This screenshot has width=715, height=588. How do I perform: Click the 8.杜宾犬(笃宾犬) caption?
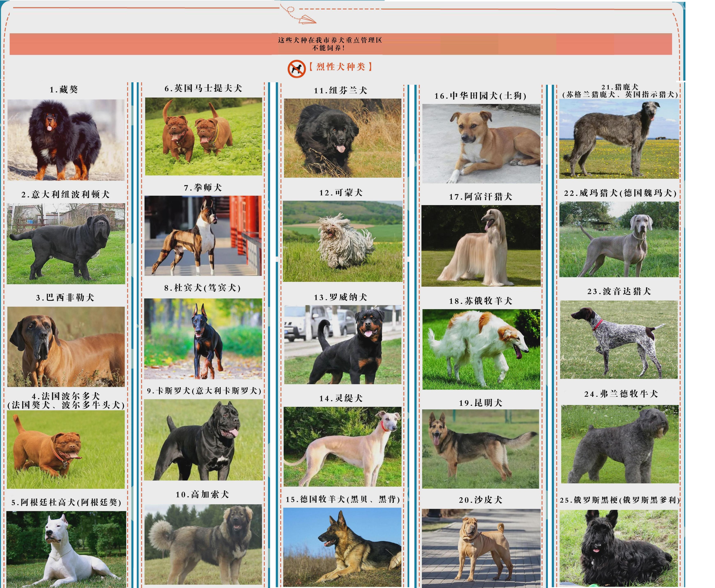coord(202,288)
